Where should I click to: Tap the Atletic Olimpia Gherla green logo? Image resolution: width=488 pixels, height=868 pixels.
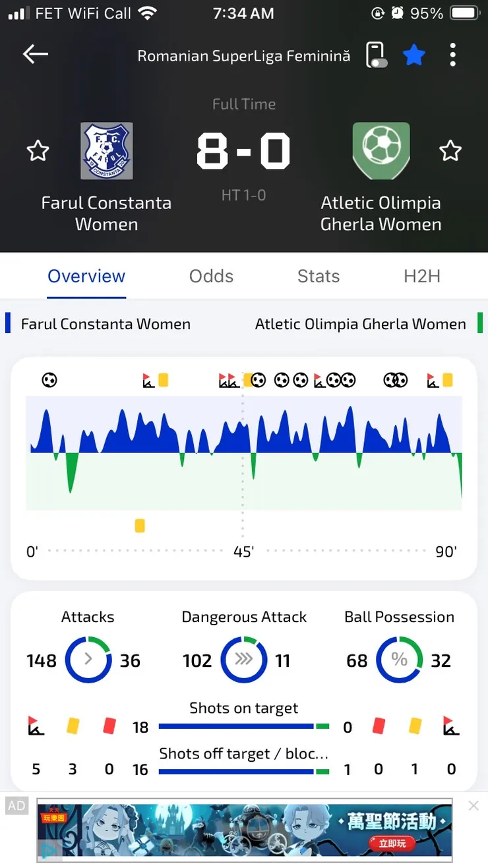[381, 151]
